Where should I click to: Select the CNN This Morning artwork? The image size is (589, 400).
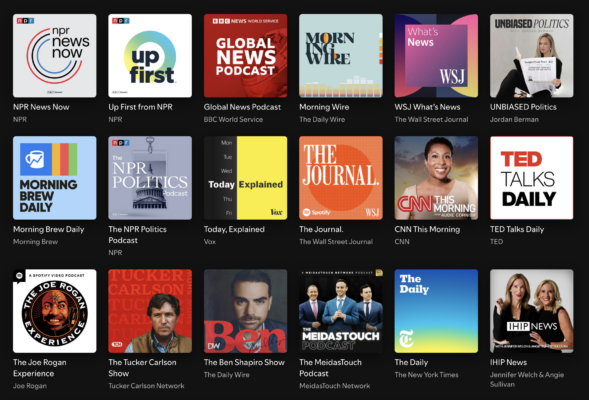point(436,178)
